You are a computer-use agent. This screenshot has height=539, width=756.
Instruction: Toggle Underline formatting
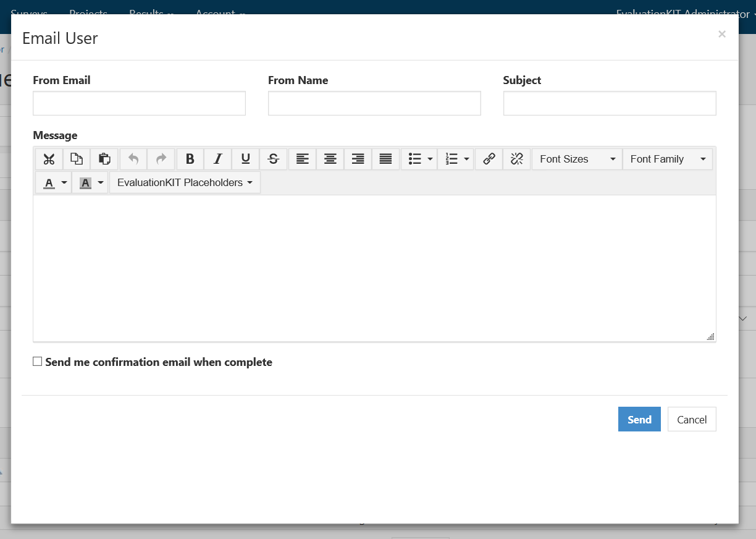coord(246,159)
